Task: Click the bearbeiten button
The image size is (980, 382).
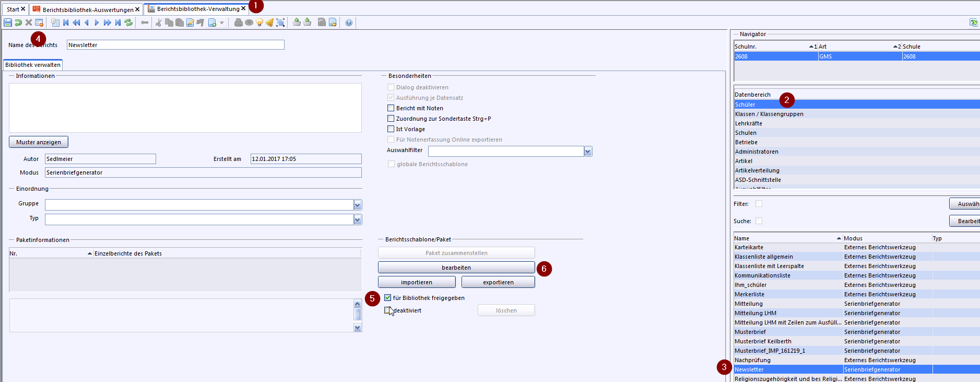Action: [x=456, y=268]
